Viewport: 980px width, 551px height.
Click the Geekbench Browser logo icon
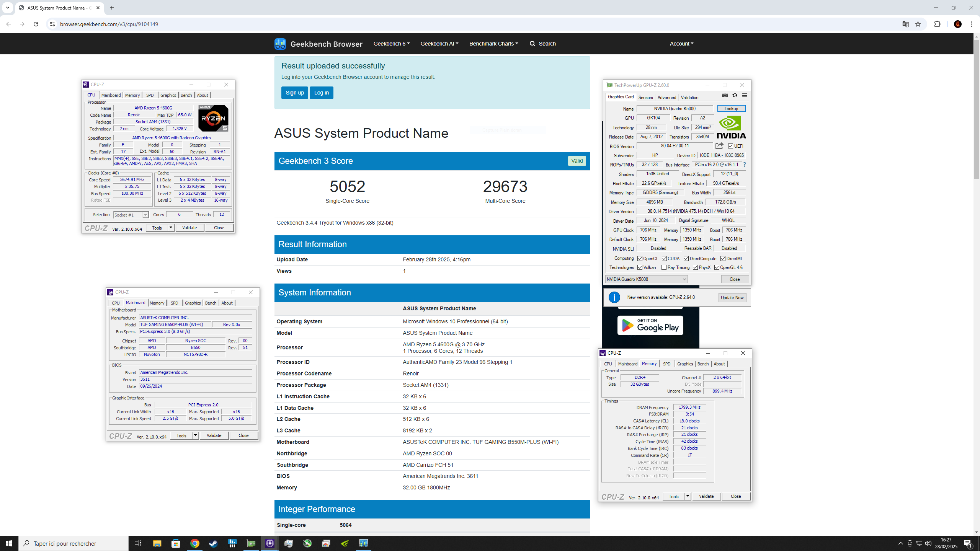point(280,44)
